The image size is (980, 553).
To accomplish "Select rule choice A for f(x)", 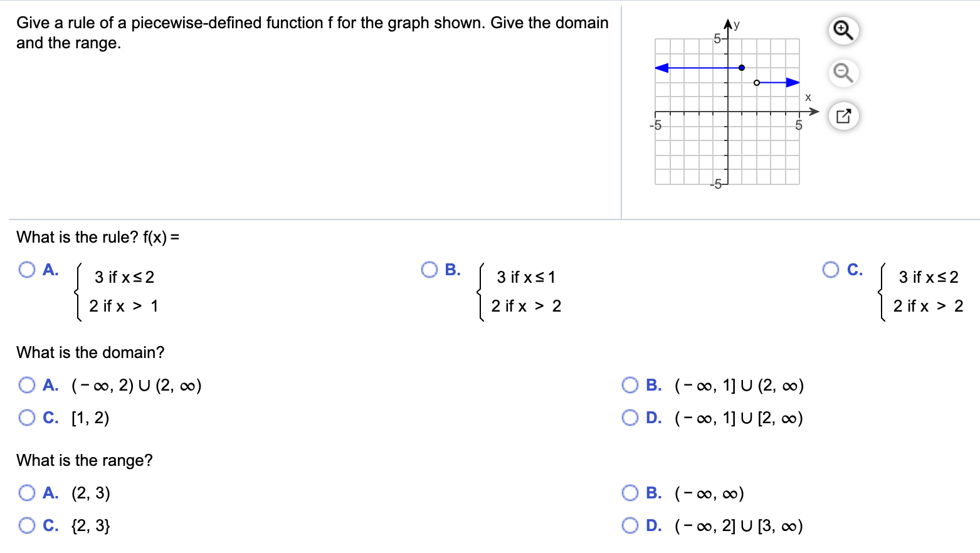I will point(26,270).
